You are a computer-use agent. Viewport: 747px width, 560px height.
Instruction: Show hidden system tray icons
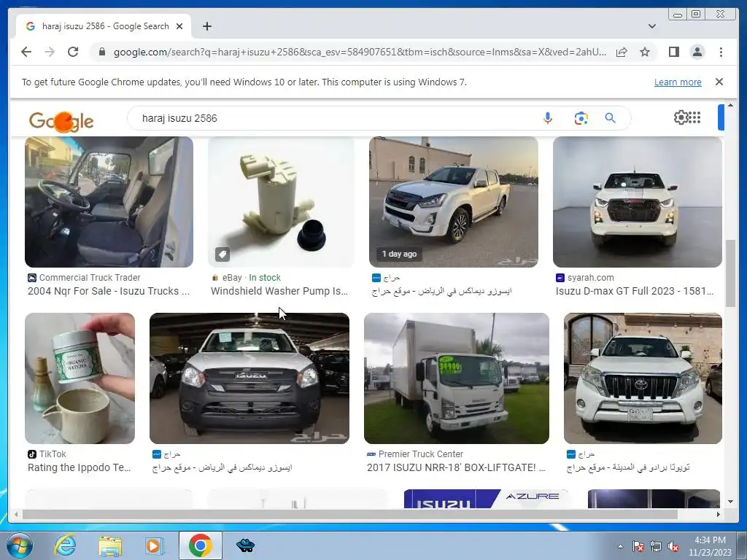coord(620,547)
